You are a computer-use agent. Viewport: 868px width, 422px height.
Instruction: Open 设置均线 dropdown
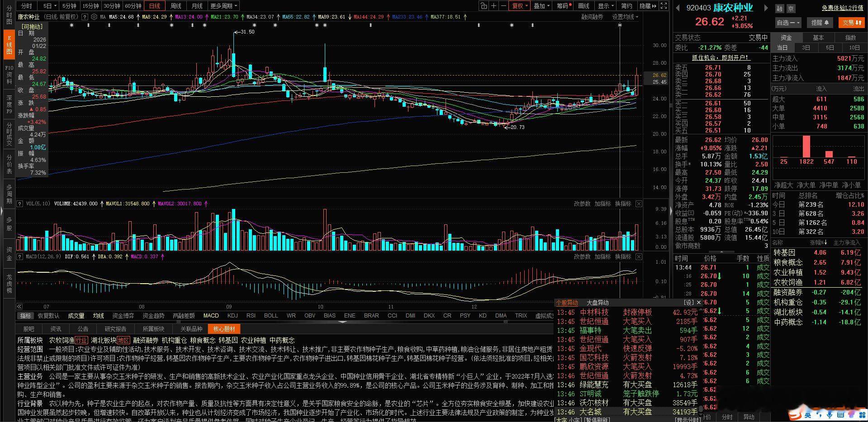[x=625, y=17]
